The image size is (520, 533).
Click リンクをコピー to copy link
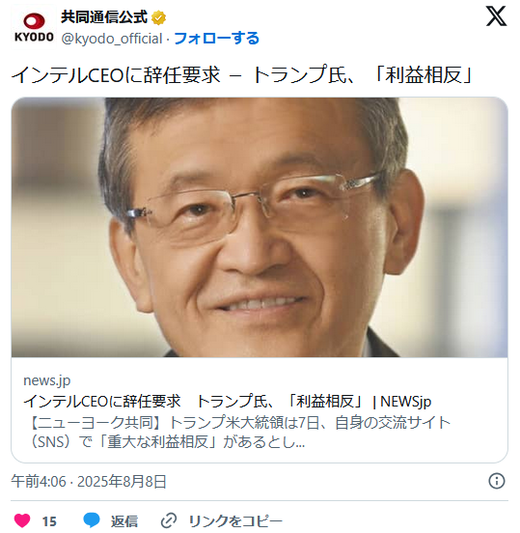236,521
